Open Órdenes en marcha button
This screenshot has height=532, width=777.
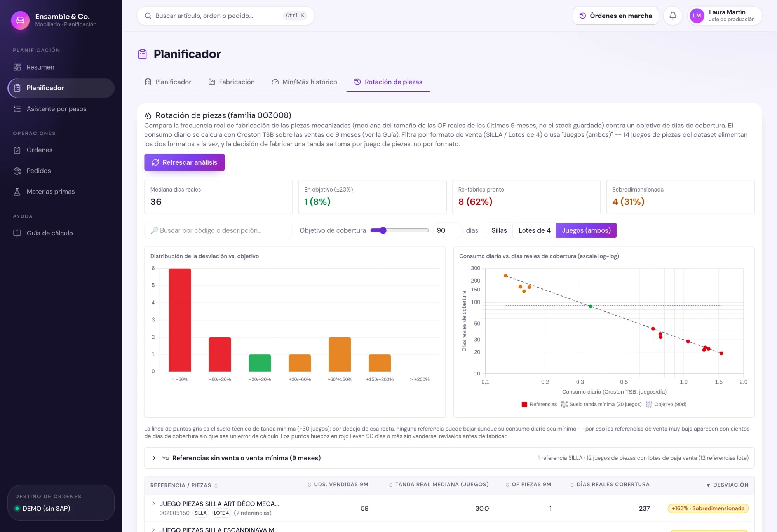pyautogui.click(x=615, y=16)
